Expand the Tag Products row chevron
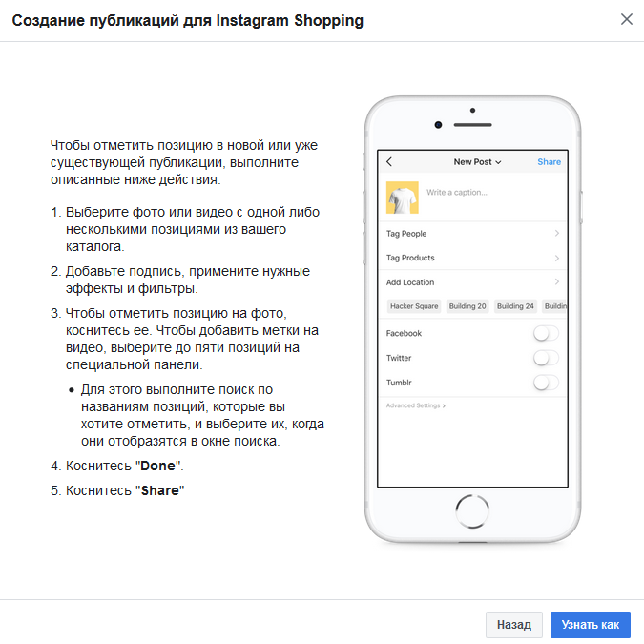The image size is (644, 644). click(x=556, y=258)
